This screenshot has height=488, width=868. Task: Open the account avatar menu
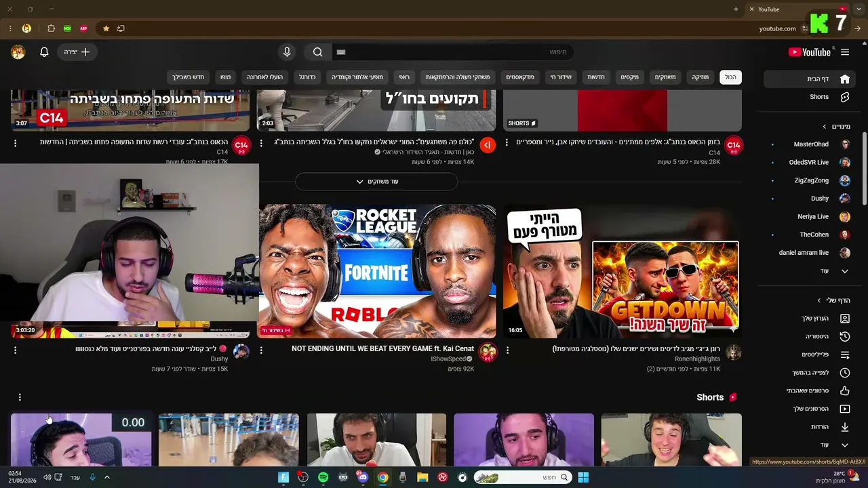click(18, 52)
